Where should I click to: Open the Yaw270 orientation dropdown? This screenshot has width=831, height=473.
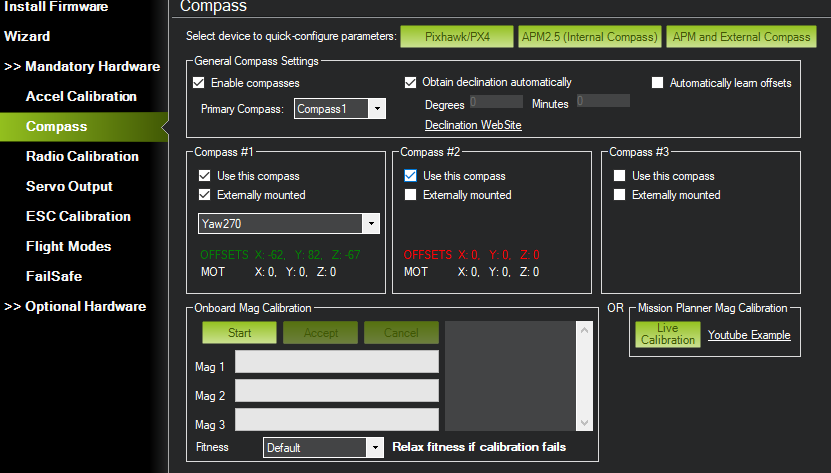(289, 224)
